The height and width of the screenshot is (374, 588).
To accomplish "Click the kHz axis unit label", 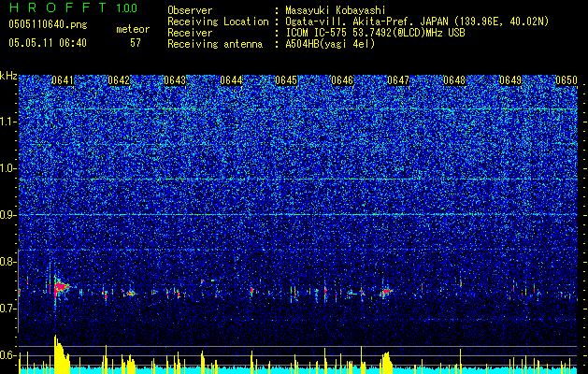I will point(8,76).
